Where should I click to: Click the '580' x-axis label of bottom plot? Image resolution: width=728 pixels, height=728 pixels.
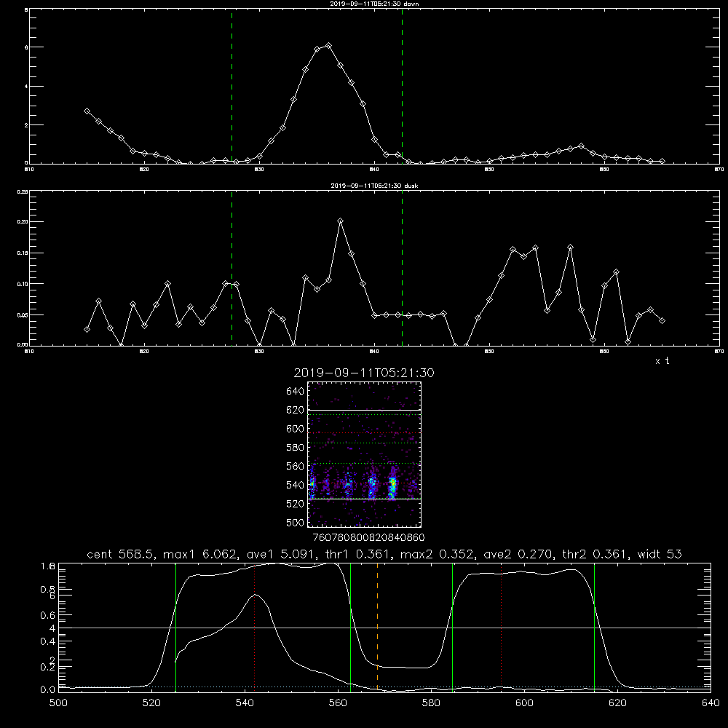[431, 703]
